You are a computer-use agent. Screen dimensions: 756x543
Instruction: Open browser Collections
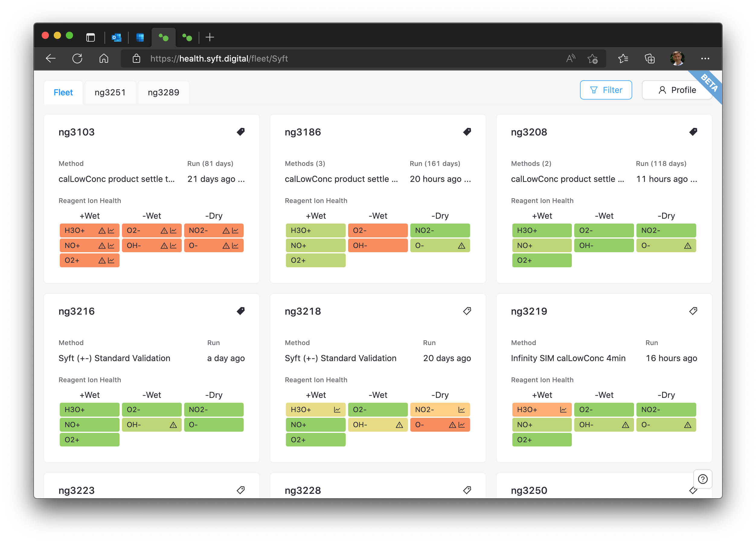click(x=650, y=59)
